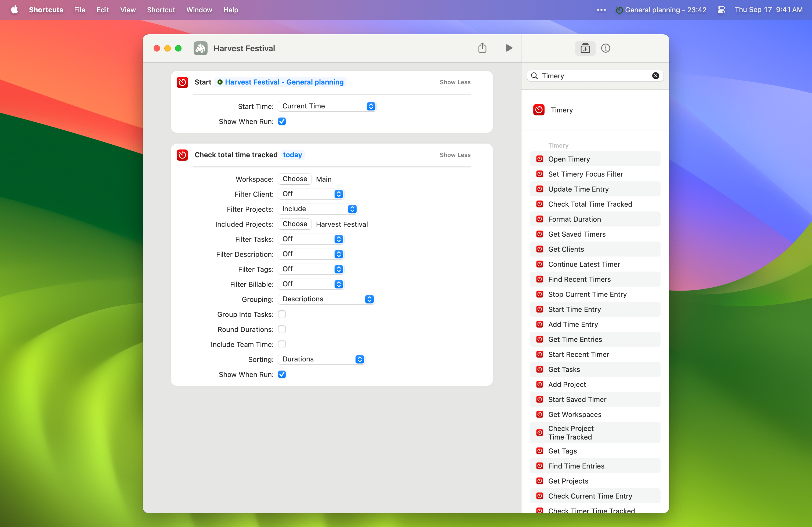Click the Share icon in the title bar

click(x=482, y=48)
